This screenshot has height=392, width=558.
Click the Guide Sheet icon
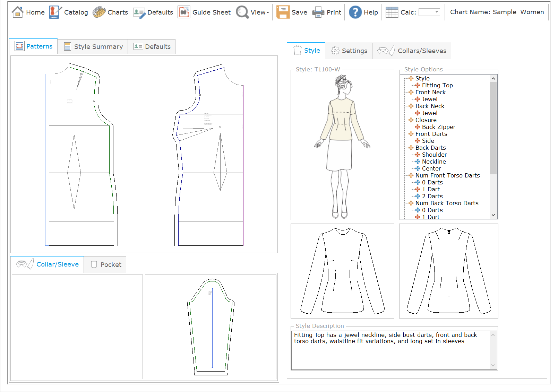(x=184, y=12)
